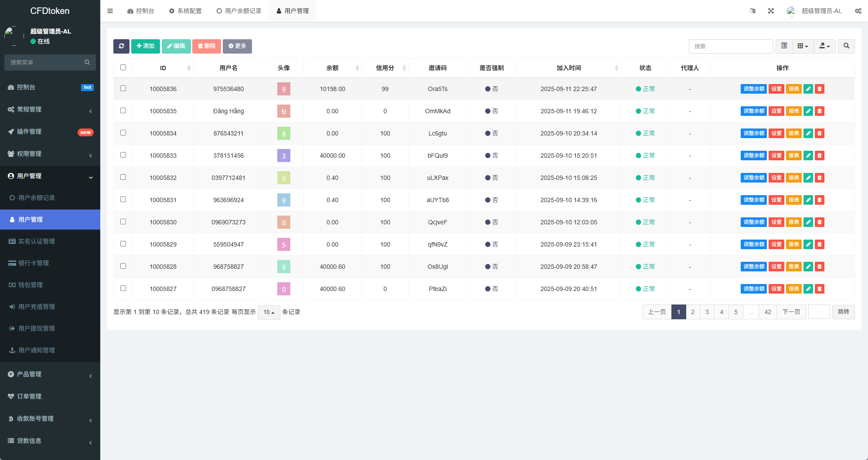Image resolution: width=868 pixels, height=460 pixels.
Task: Click the refresh table icon button
Action: coord(121,46)
